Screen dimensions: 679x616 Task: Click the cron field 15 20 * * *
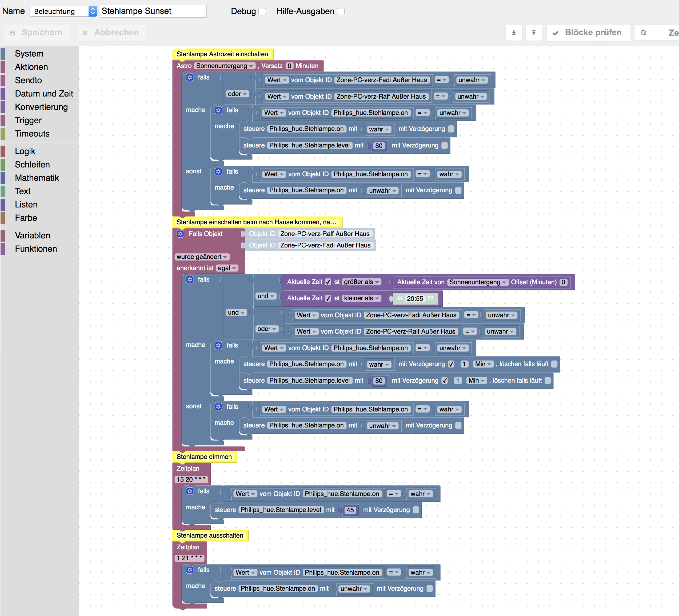pos(191,479)
